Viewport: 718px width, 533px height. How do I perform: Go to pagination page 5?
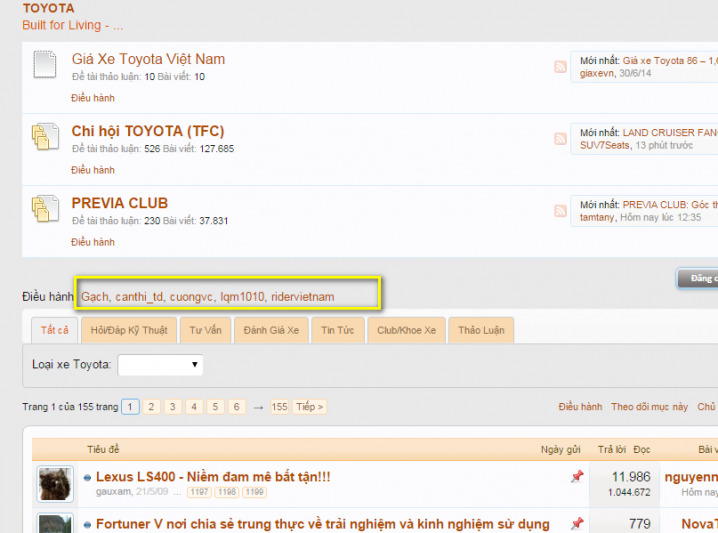(215, 407)
